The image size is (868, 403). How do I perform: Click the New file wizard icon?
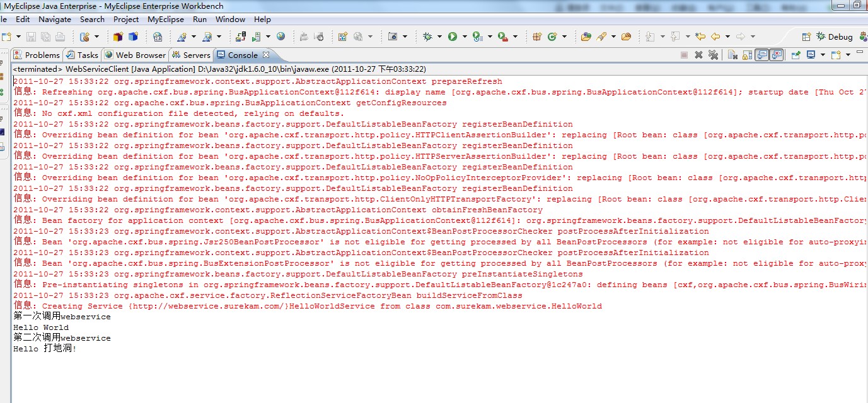click(6, 37)
